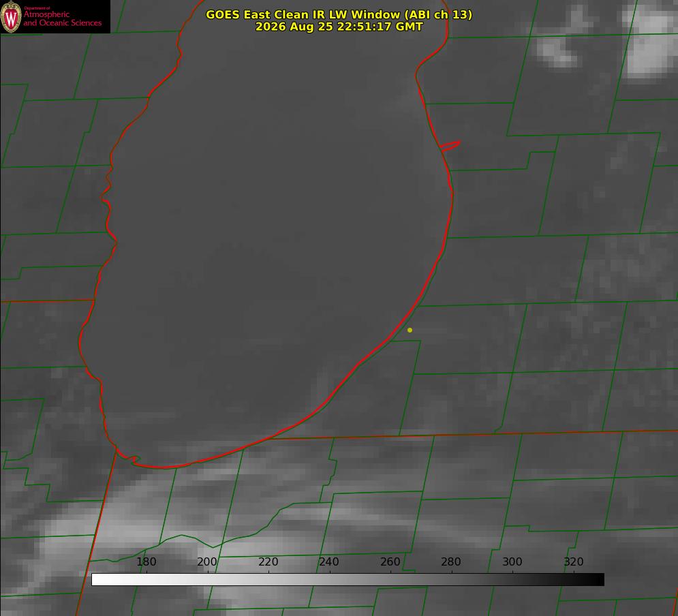Viewport: 678px width, 616px height.
Task: Click the red hook-shaped inlet on the shoreline
Action: tap(450, 146)
